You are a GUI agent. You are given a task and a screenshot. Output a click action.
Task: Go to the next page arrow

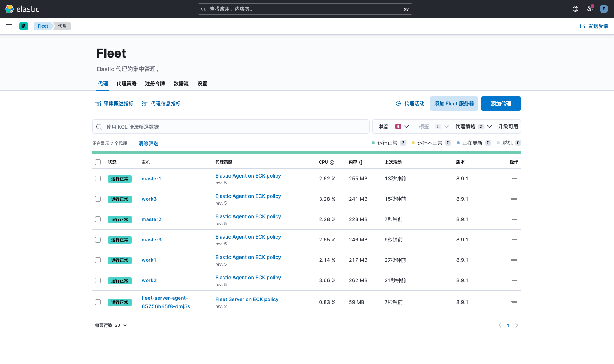517,325
